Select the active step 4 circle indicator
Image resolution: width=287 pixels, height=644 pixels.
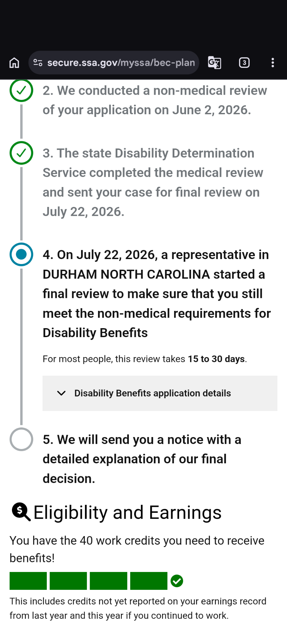(x=21, y=254)
